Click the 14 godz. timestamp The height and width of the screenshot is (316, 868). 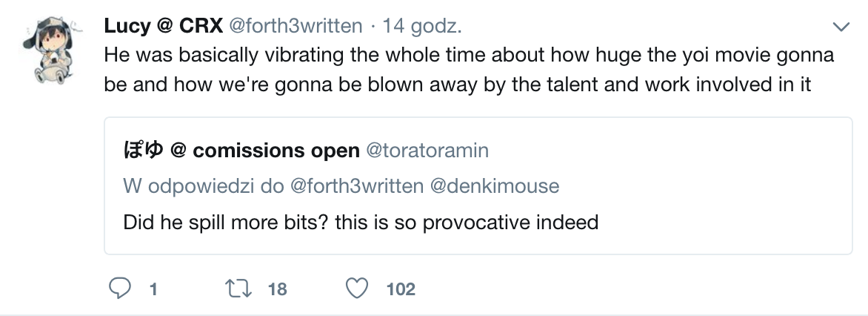(423, 27)
